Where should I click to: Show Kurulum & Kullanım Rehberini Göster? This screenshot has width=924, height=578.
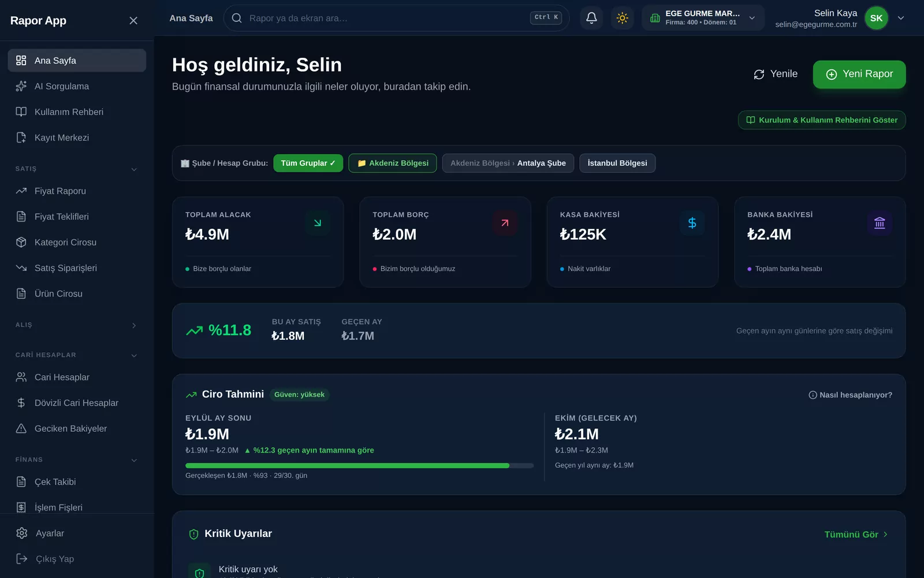822,120
